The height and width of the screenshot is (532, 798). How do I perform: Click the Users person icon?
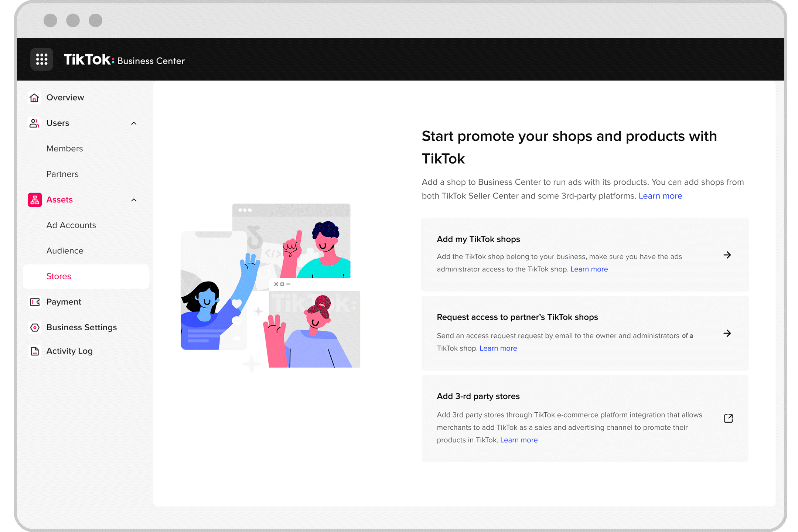pyautogui.click(x=34, y=123)
